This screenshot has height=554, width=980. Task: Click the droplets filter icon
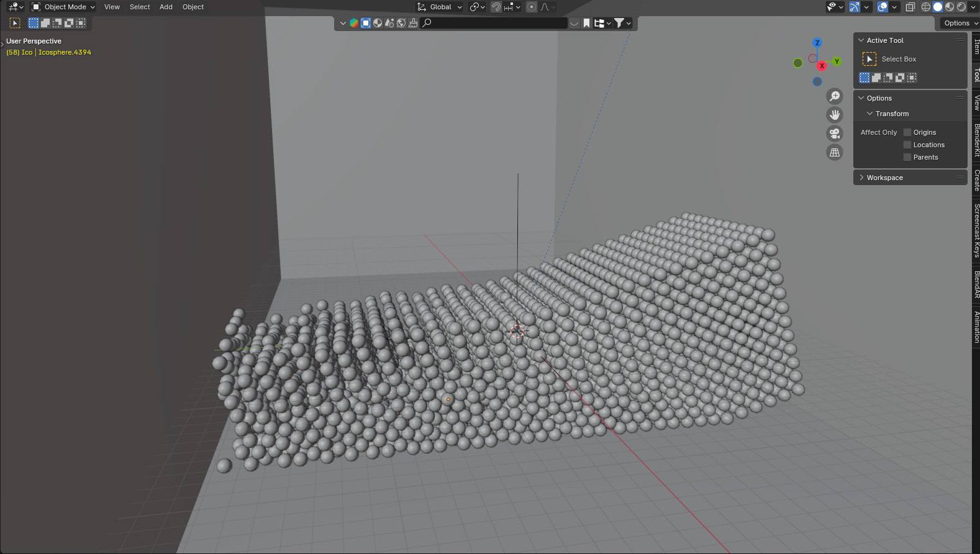389,23
